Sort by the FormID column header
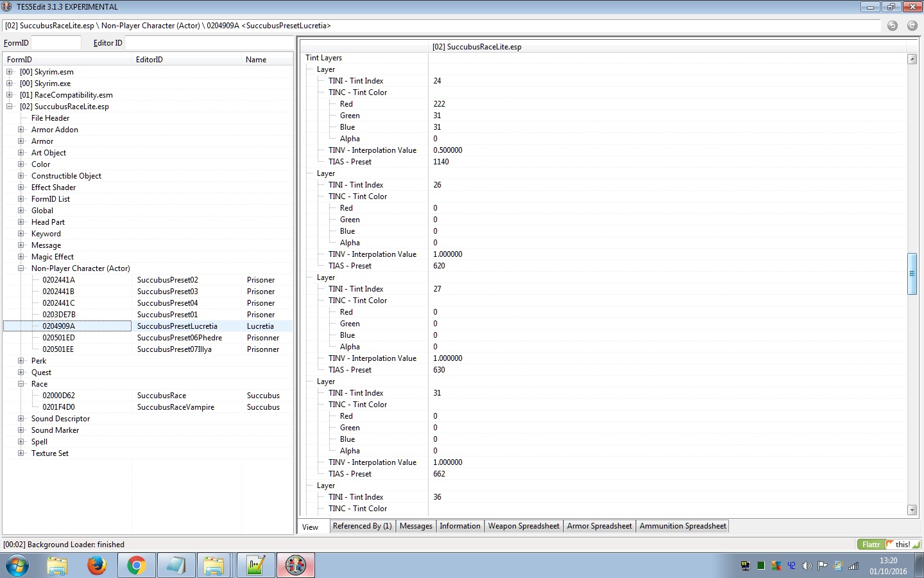 pos(67,60)
